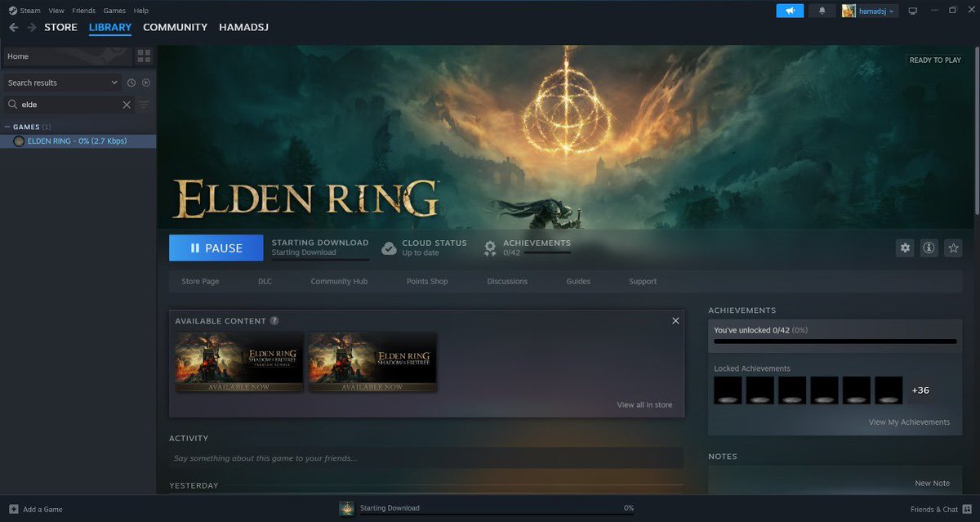
Task: Go to HAMADSJ profile tab
Action: [243, 27]
